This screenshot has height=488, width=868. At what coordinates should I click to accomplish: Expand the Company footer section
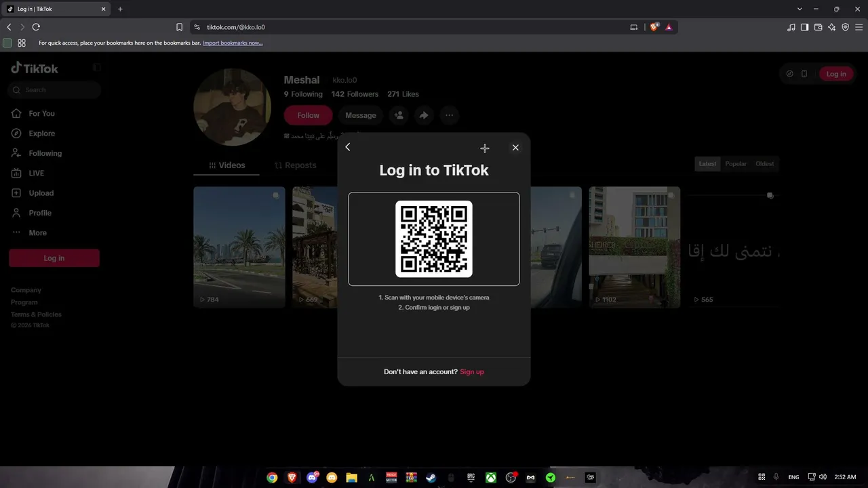26,290
